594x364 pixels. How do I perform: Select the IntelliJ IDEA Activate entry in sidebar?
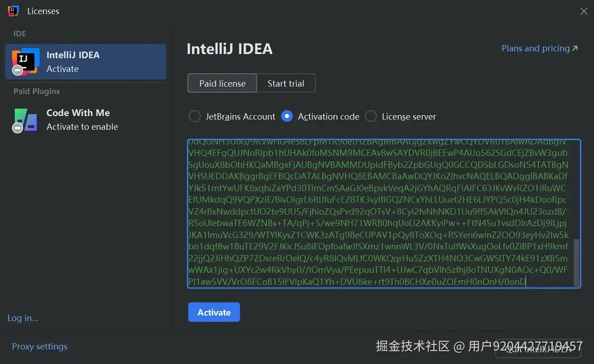[86, 61]
